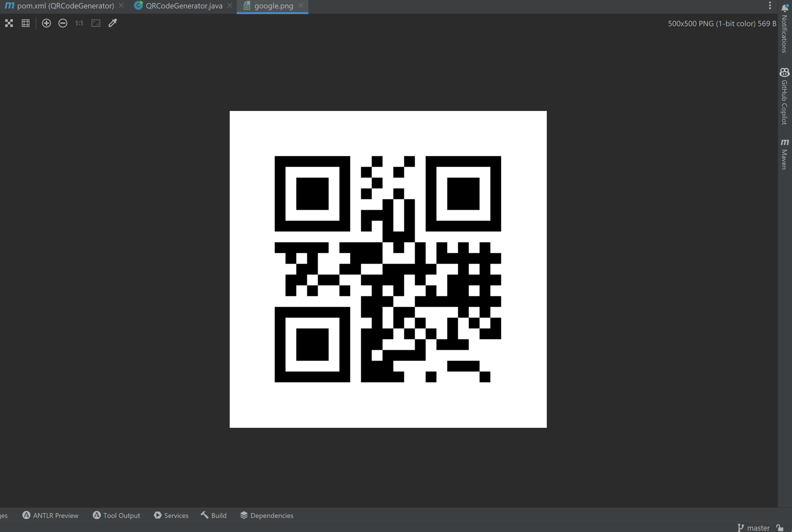This screenshot has width=792, height=532.
Task: Toggle the read-only lock icon in status bar
Action: point(780,527)
